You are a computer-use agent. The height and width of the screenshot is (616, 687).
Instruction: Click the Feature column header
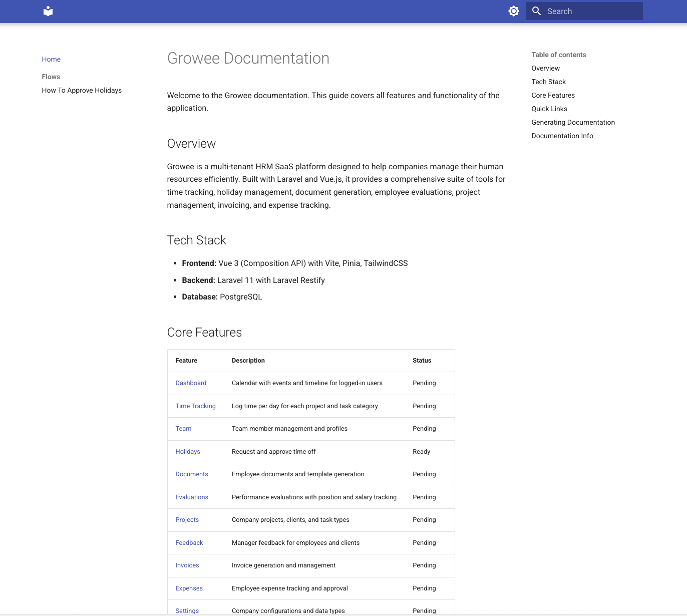186,361
